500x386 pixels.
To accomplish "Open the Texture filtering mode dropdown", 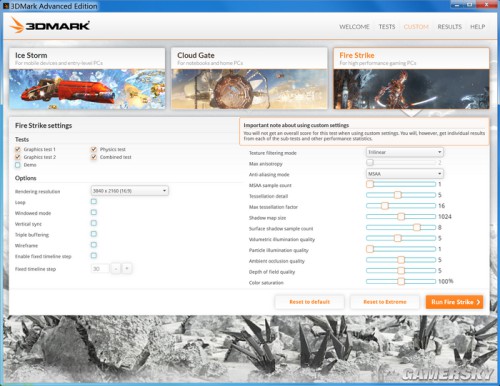I will [405, 152].
